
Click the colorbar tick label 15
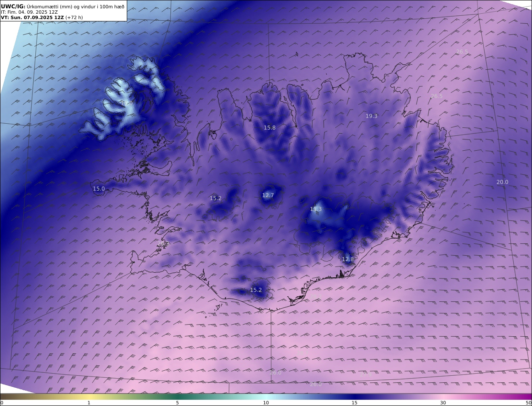pos(355,403)
